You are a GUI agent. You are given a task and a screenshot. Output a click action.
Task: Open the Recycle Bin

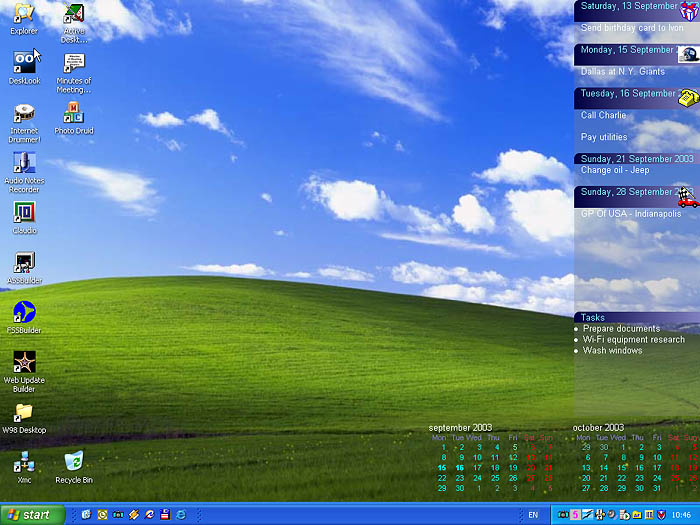pyautogui.click(x=74, y=467)
